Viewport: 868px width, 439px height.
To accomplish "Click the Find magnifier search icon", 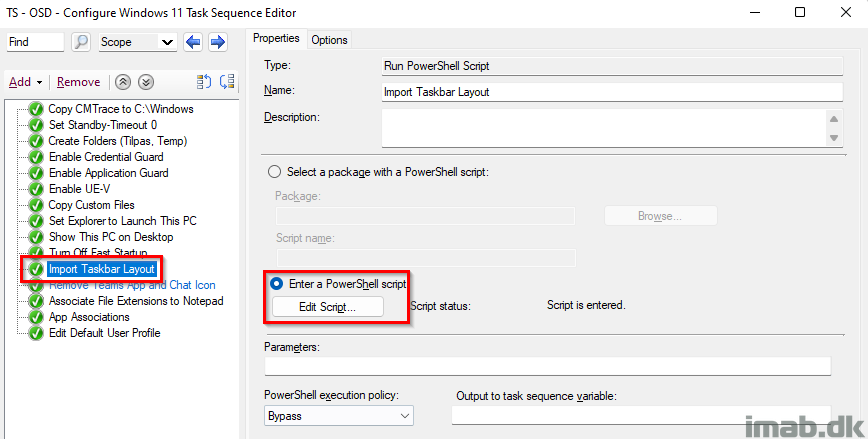I will pos(81,42).
